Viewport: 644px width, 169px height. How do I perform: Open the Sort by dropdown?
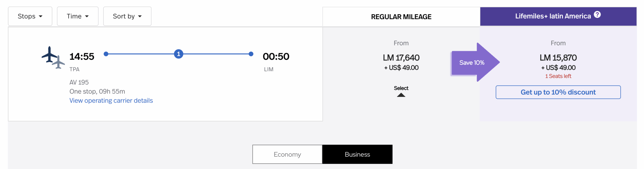[127, 16]
